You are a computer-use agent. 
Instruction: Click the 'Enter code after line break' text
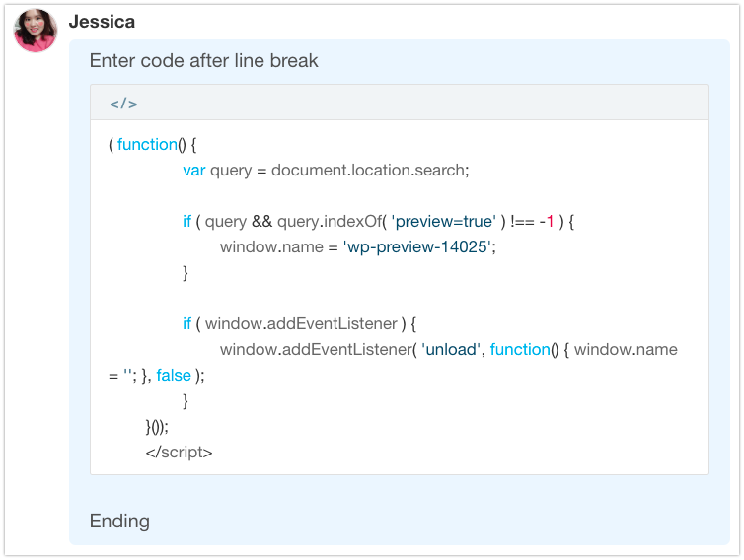pyautogui.click(x=203, y=61)
